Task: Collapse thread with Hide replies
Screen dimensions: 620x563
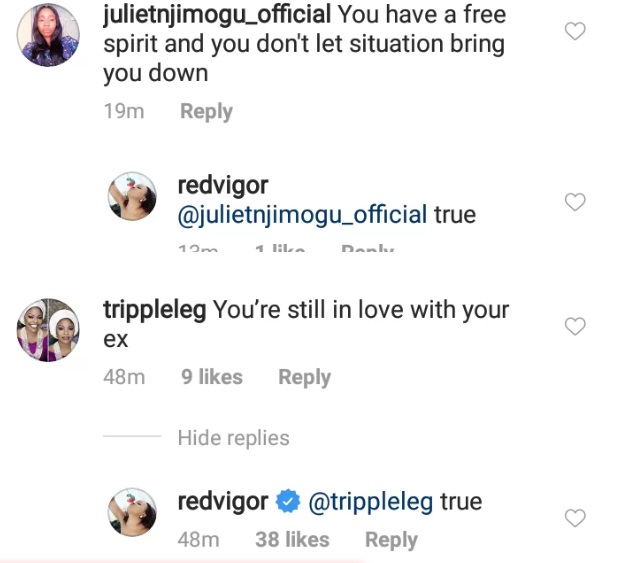Action: [x=233, y=438]
